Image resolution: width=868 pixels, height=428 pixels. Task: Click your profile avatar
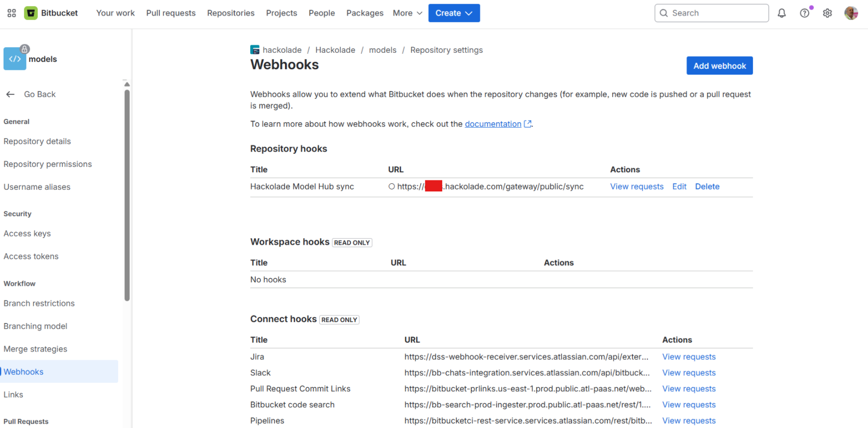tap(851, 13)
